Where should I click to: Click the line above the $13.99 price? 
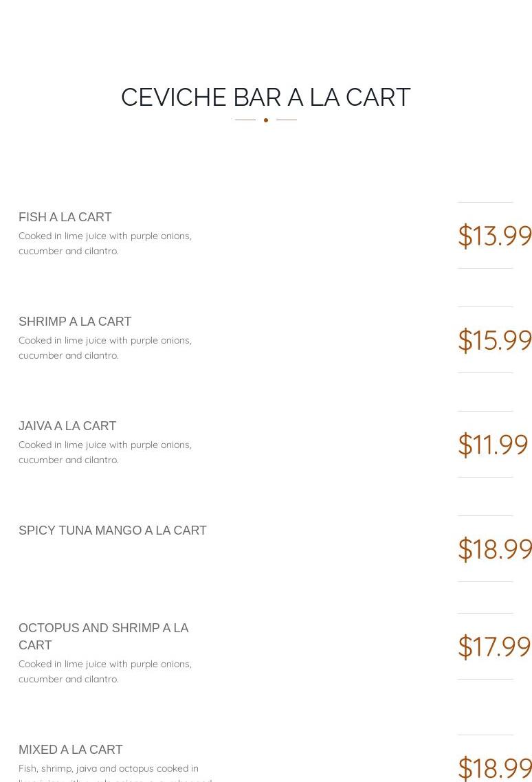point(485,202)
